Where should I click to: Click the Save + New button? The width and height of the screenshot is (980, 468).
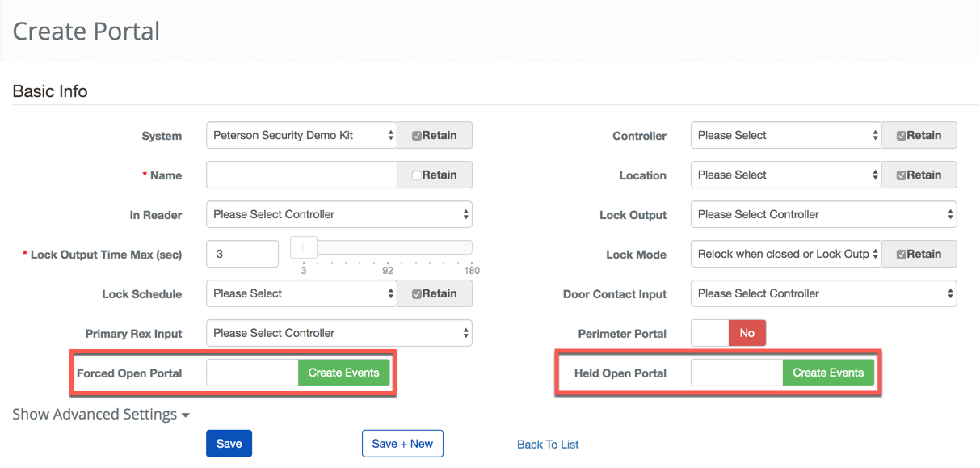402,444
